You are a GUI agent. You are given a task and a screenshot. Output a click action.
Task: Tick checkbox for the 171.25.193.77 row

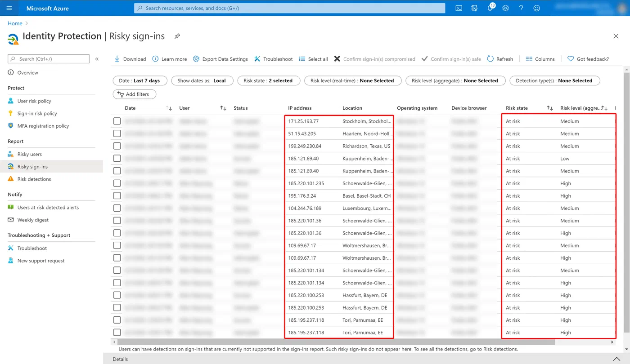[117, 121]
